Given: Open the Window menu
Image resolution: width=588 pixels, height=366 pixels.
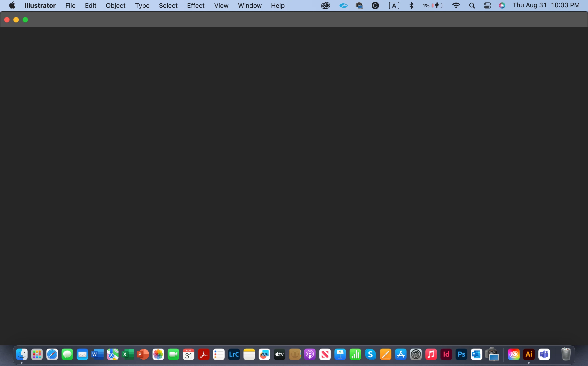Looking at the screenshot, I should tap(249, 5).
